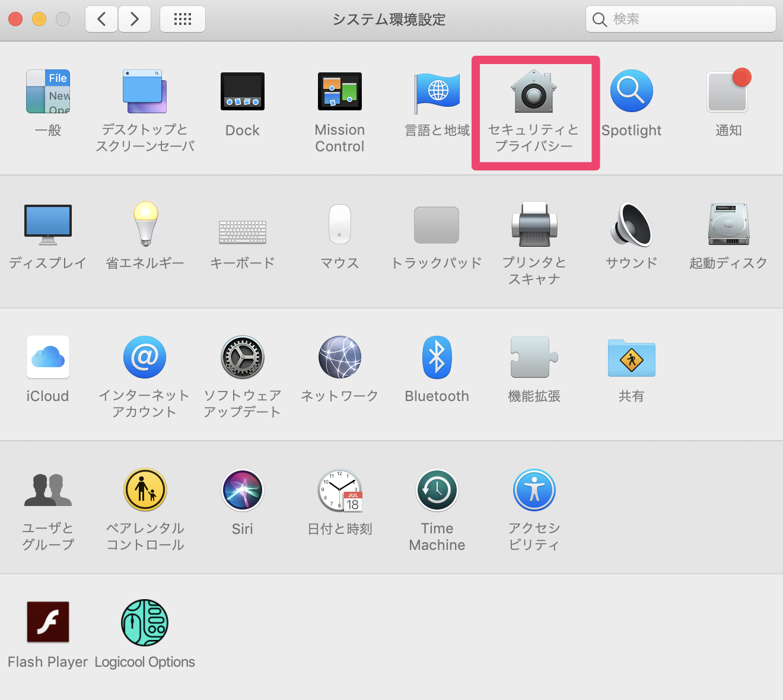Open the Dock preferences icon
783x700 pixels.
243,91
